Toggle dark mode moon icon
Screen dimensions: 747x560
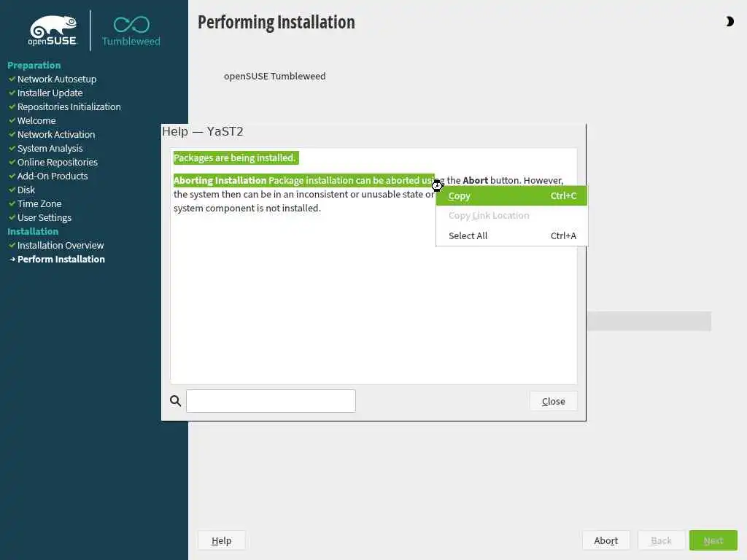point(729,21)
